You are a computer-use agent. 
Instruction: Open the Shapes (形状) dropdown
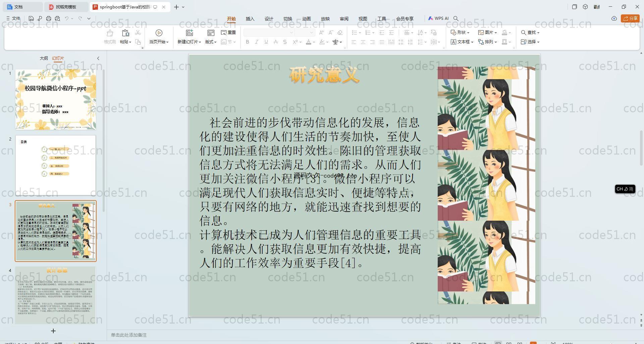coord(460,33)
